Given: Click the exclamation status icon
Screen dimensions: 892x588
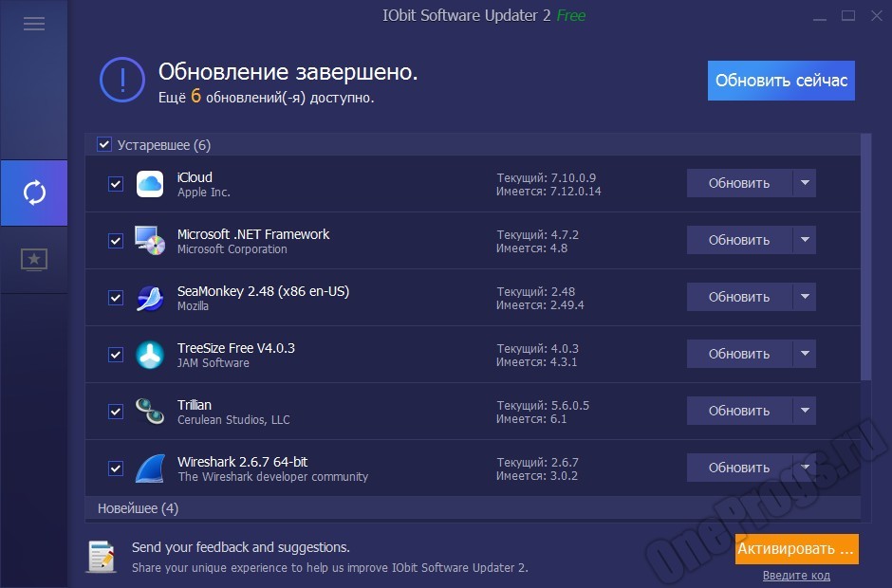Looking at the screenshot, I should click(x=122, y=80).
